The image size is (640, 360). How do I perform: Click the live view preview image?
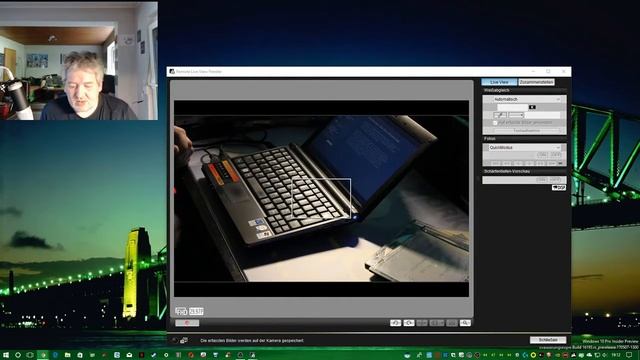(x=321, y=198)
